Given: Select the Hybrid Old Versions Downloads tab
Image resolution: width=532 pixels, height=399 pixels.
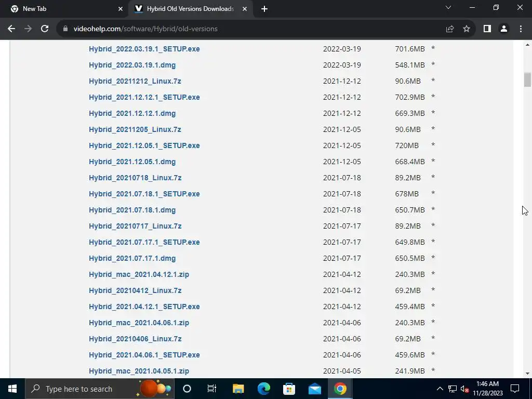Looking at the screenshot, I should click(191, 9).
